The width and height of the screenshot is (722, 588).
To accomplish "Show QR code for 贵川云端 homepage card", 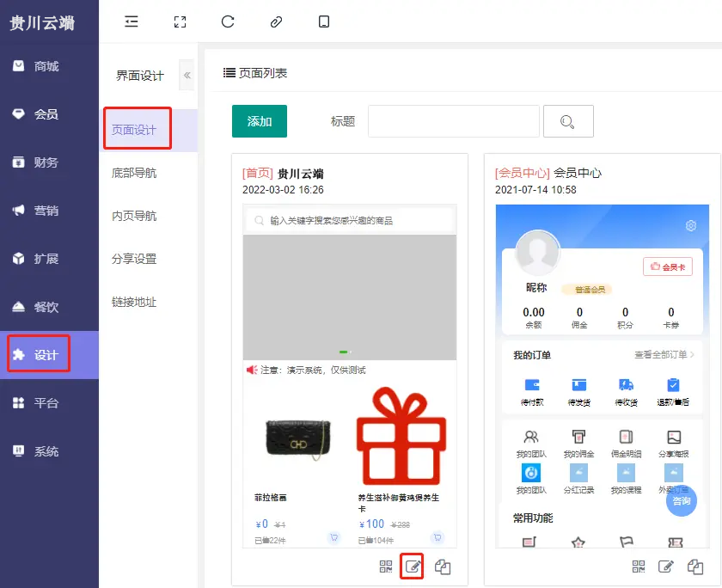I will 386,567.
